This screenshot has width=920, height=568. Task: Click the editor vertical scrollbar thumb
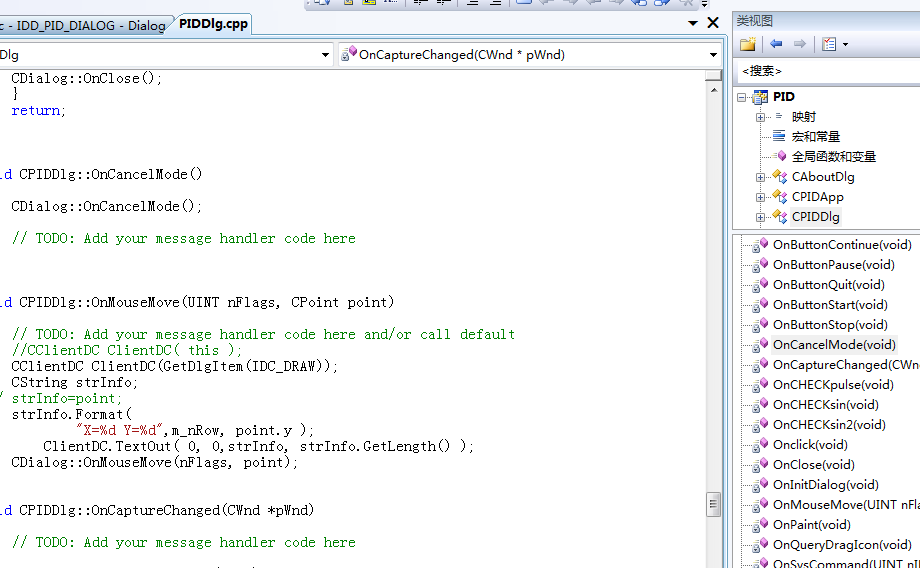click(713, 503)
